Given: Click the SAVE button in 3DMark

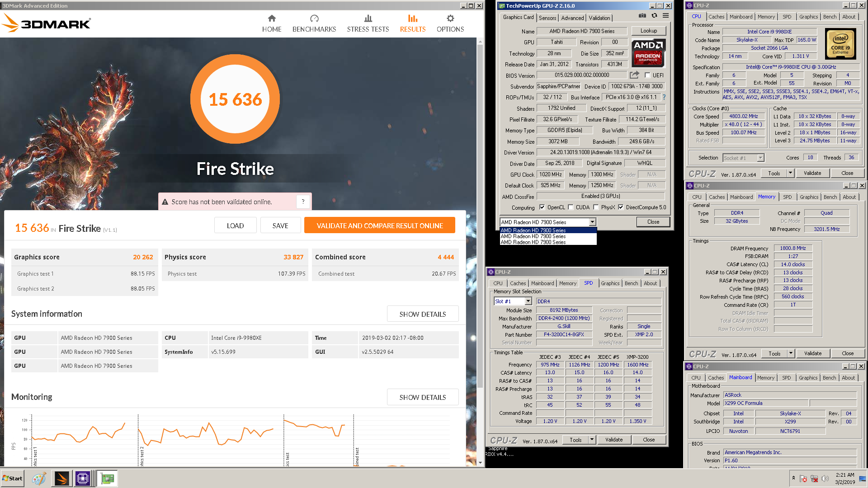Looking at the screenshot, I should 280,225.
